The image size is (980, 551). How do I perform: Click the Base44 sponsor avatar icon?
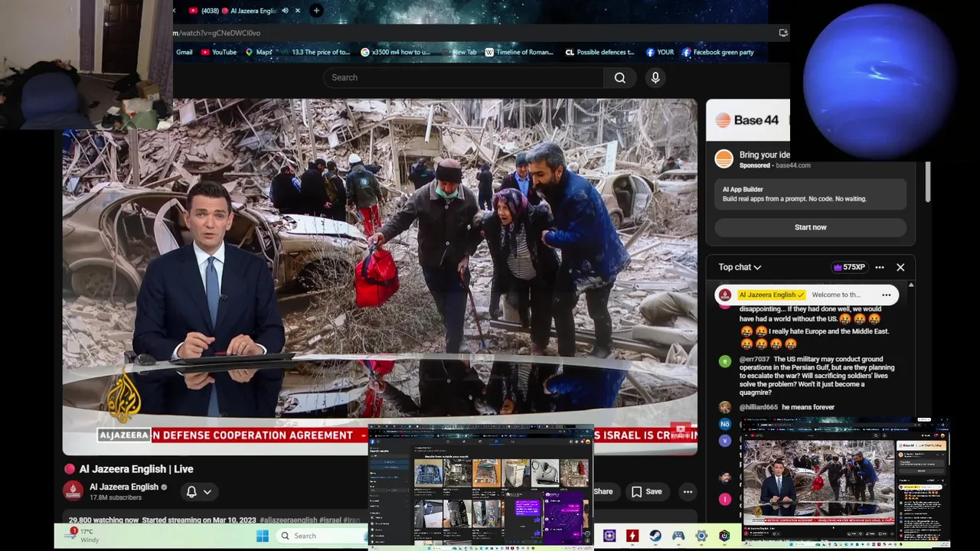[724, 159]
